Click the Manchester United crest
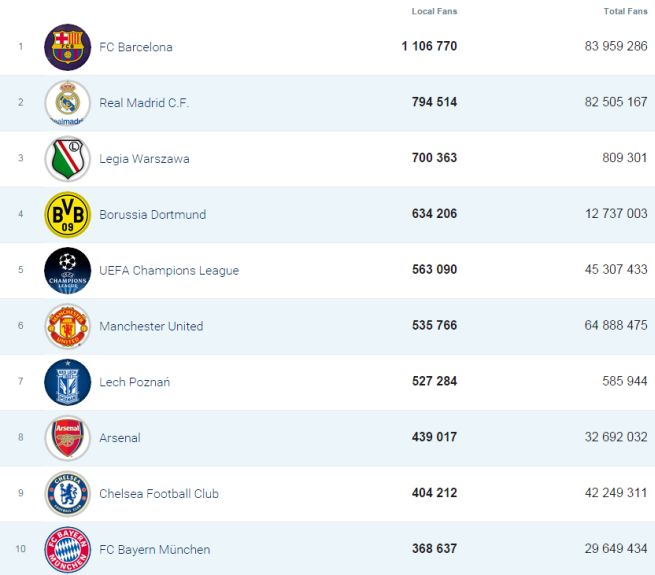 (x=68, y=326)
